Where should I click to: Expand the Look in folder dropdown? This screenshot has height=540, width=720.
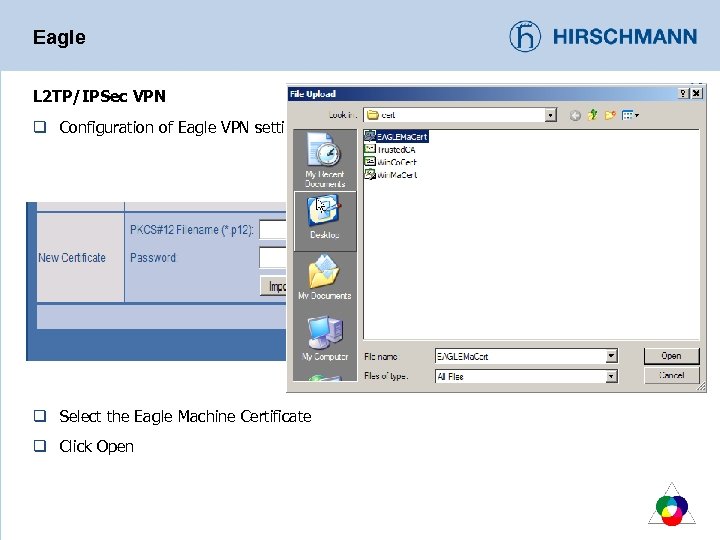(x=550, y=115)
